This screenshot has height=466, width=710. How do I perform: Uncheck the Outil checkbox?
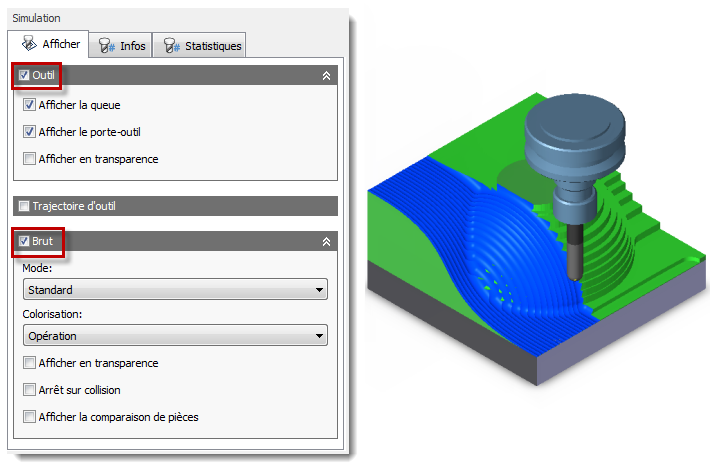point(24,75)
